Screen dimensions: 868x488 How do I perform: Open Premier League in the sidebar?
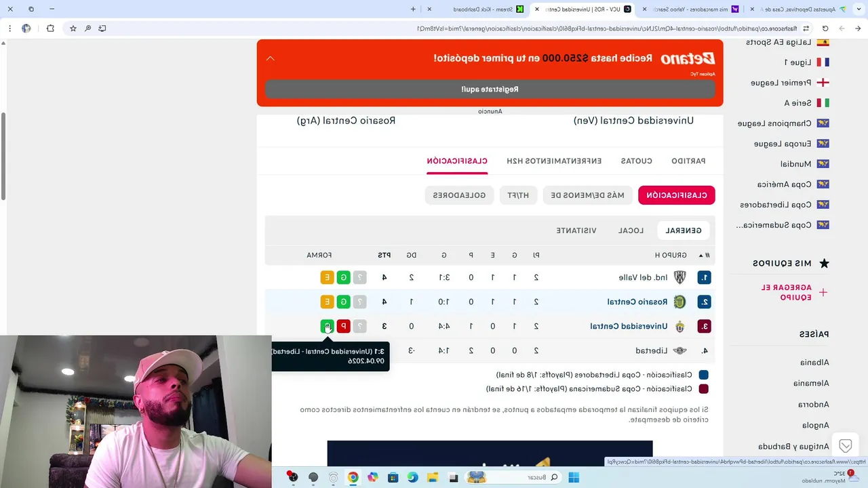(781, 83)
